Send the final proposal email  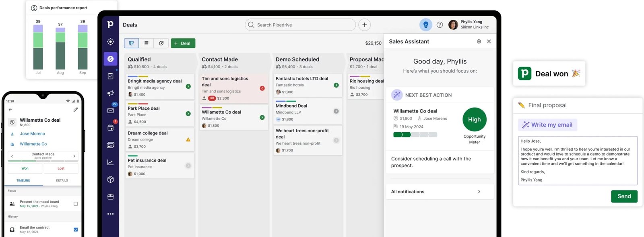[x=624, y=196]
